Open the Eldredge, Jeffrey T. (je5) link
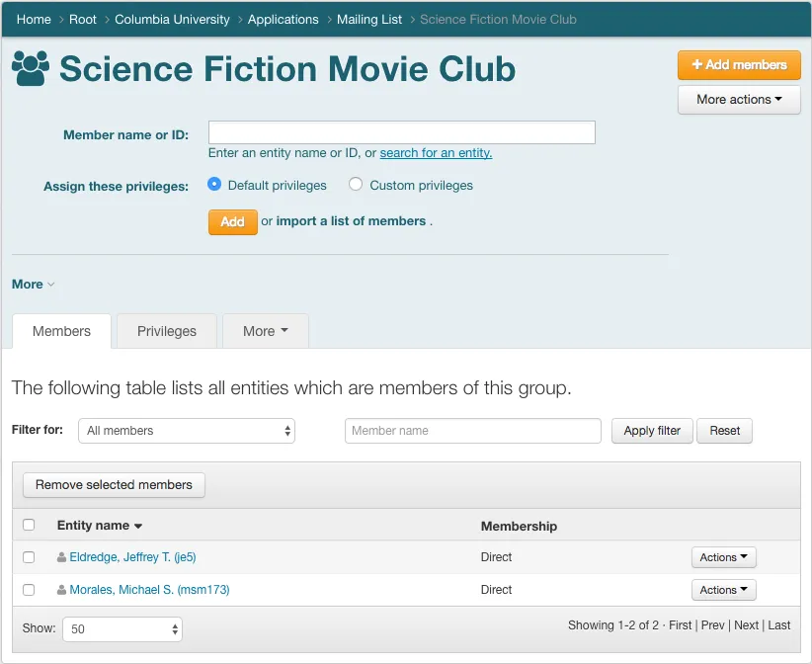This screenshot has height=664, width=812. pos(132,557)
